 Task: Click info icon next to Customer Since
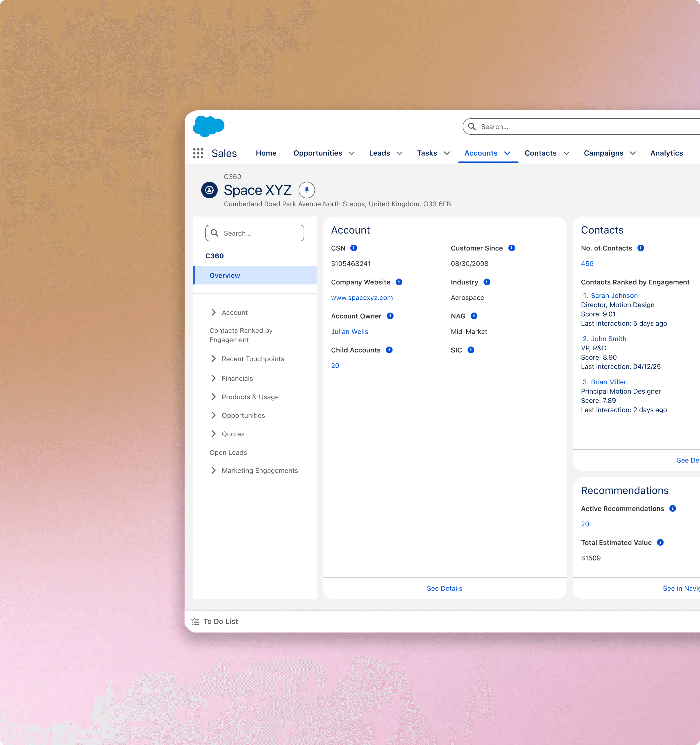click(511, 248)
